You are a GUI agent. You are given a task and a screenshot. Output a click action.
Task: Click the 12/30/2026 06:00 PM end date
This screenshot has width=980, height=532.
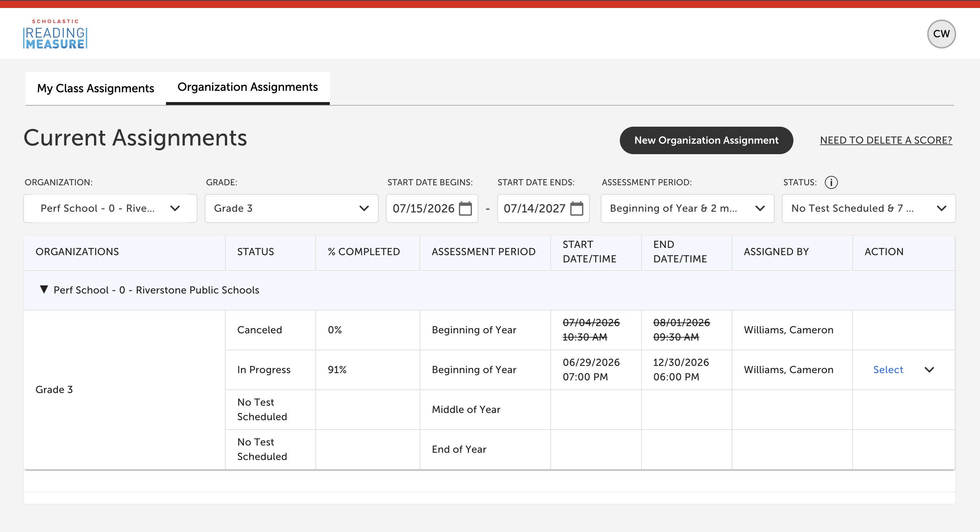pyautogui.click(x=681, y=370)
